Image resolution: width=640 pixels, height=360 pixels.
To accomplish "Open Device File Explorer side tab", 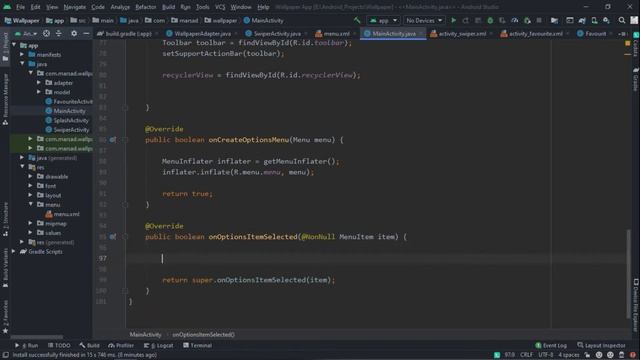I will click(x=636, y=305).
